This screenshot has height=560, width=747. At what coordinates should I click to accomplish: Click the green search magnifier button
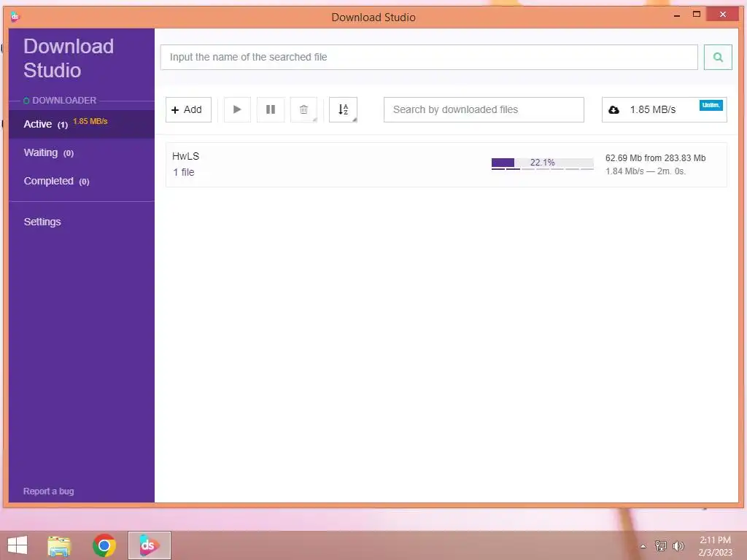(x=718, y=57)
